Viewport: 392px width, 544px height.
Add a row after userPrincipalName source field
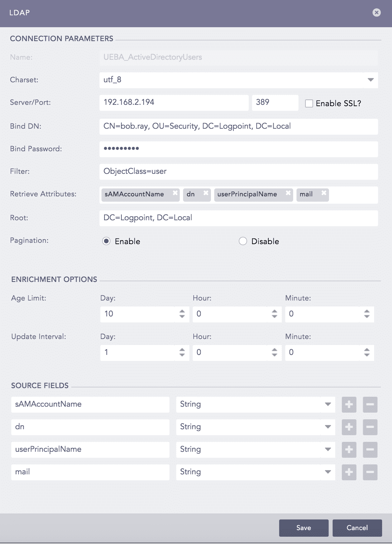[x=349, y=449]
